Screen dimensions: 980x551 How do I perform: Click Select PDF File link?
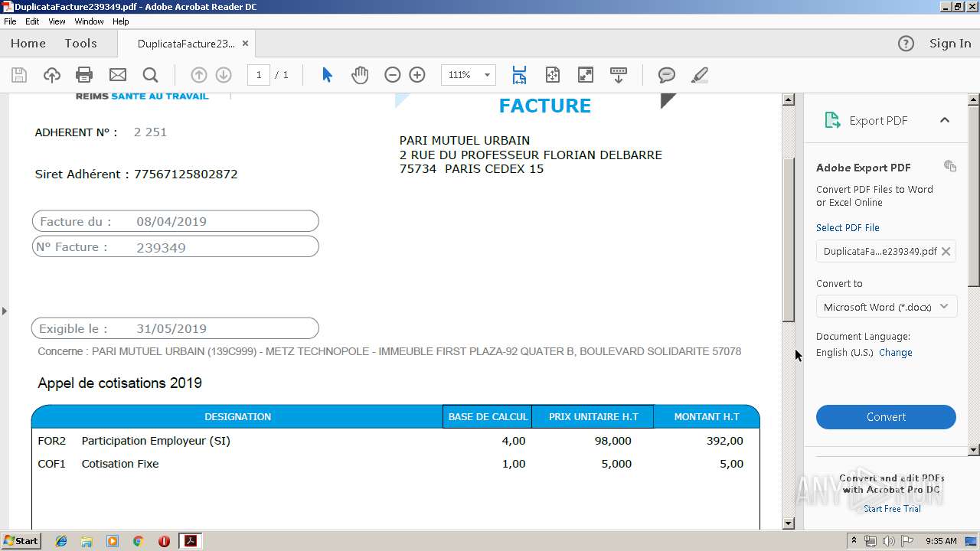coord(848,227)
